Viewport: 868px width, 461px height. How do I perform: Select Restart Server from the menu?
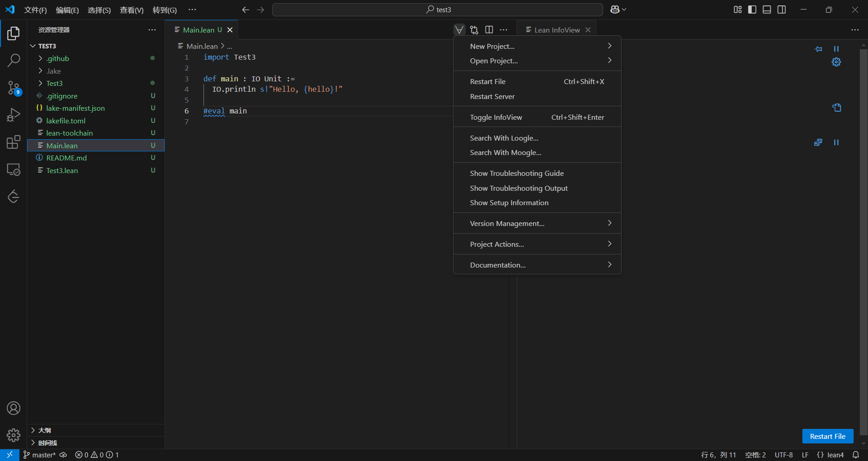[x=492, y=96]
